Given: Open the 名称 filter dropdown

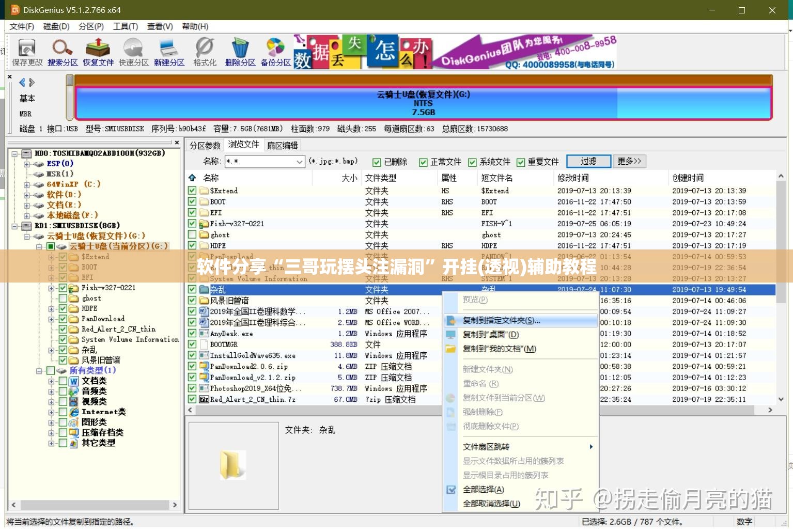Looking at the screenshot, I should tap(300, 162).
